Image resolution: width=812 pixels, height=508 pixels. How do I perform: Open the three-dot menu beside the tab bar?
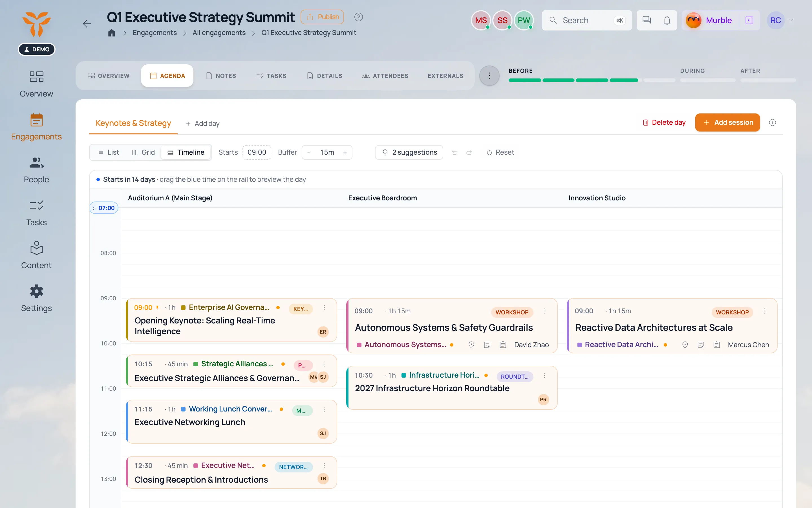pos(489,76)
